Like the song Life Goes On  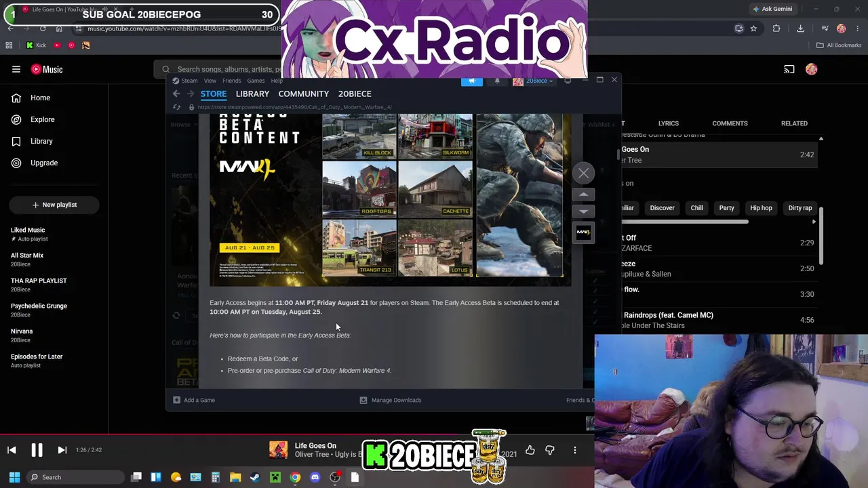click(530, 450)
